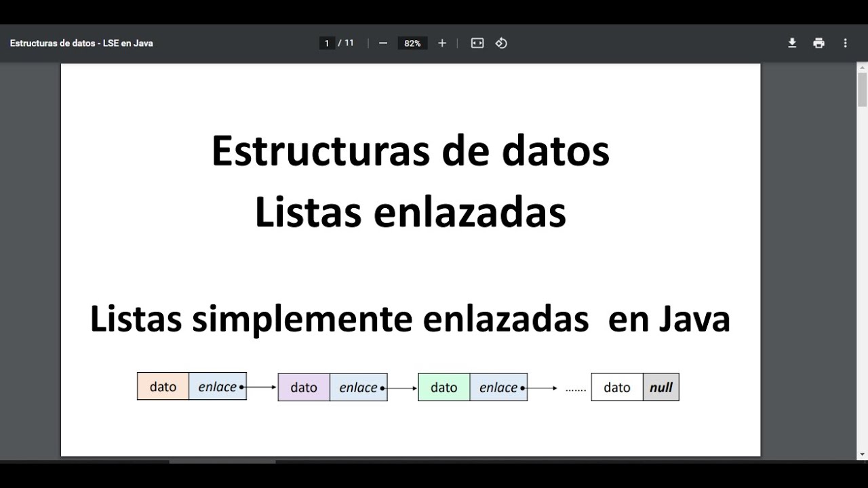The height and width of the screenshot is (488, 868).
Task: Click the vertical scrollbar thumb
Action: coord(863,89)
